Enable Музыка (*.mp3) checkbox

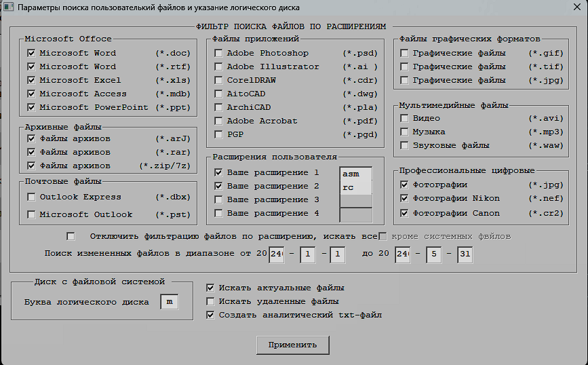(x=404, y=132)
